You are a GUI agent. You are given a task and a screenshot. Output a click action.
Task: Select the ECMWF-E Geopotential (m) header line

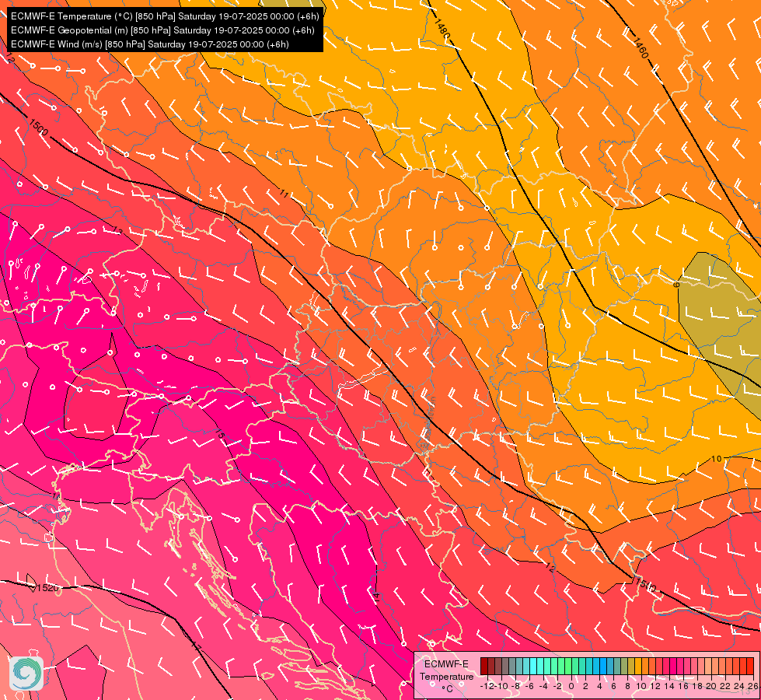162,30
